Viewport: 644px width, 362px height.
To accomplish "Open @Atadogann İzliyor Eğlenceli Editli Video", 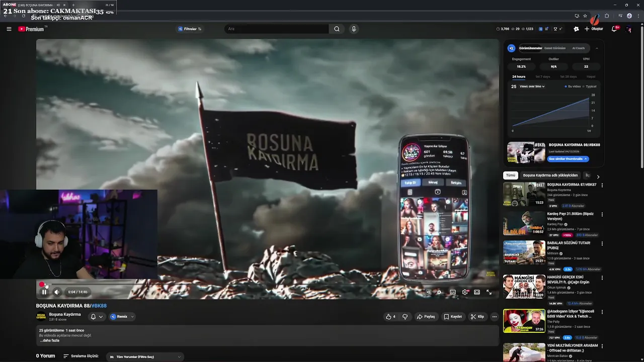I will 524,321.
